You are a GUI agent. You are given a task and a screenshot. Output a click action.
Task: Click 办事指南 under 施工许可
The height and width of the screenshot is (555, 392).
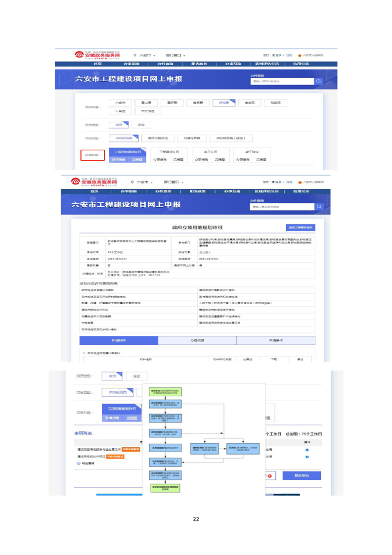pyautogui.click(x=201, y=160)
